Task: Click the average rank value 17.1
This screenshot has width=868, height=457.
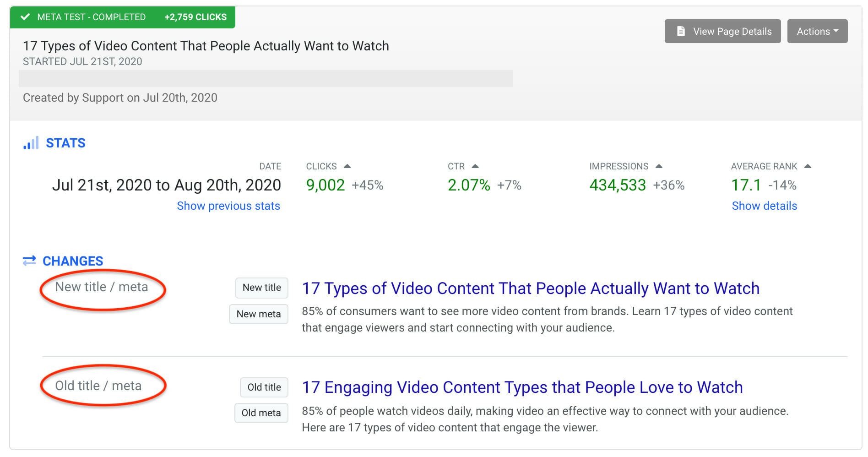Action: [x=746, y=185]
